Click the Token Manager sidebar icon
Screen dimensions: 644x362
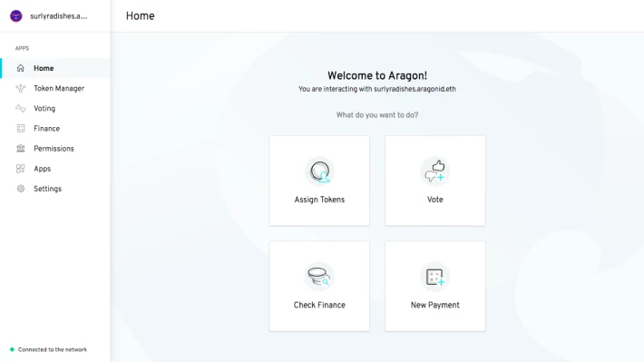(21, 88)
